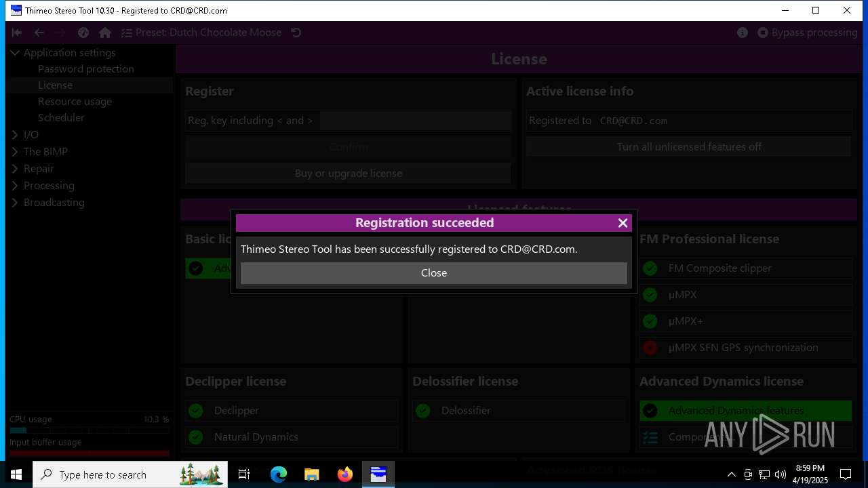This screenshot has height=488, width=868.
Task: Open File Explorer from the taskbar
Action: pos(311,474)
